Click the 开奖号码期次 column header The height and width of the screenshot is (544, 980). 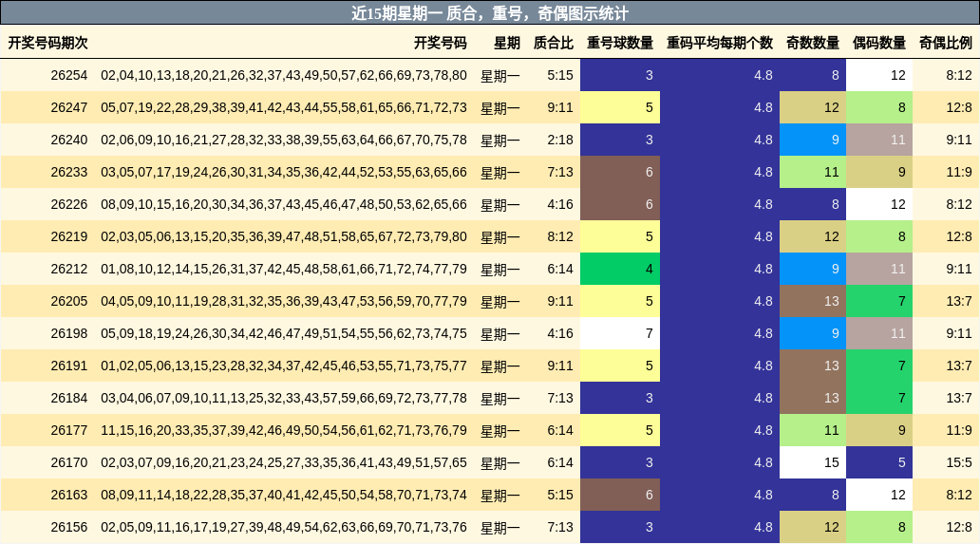(47, 43)
